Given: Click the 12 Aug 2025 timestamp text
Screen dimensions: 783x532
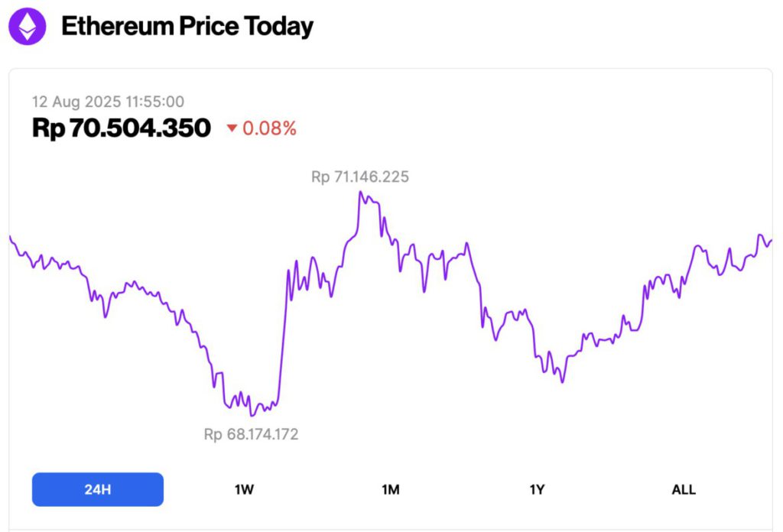Looking at the screenshot, I should pyautogui.click(x=109, y=102).
